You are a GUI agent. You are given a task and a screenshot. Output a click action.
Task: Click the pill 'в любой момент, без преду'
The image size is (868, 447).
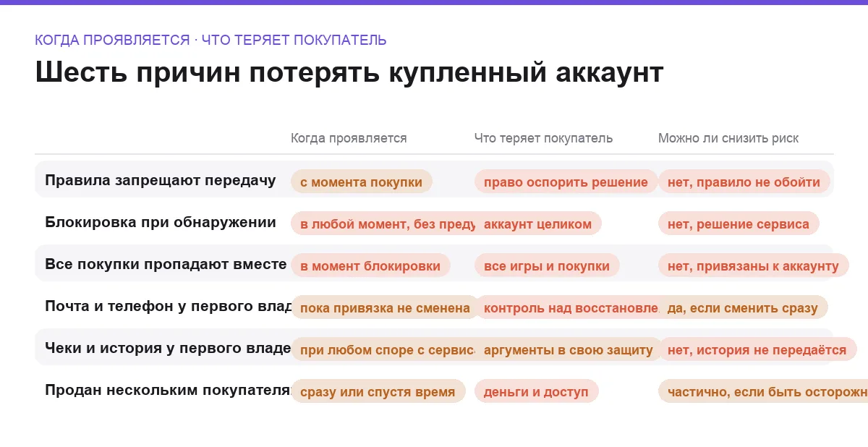pos(383,223)
